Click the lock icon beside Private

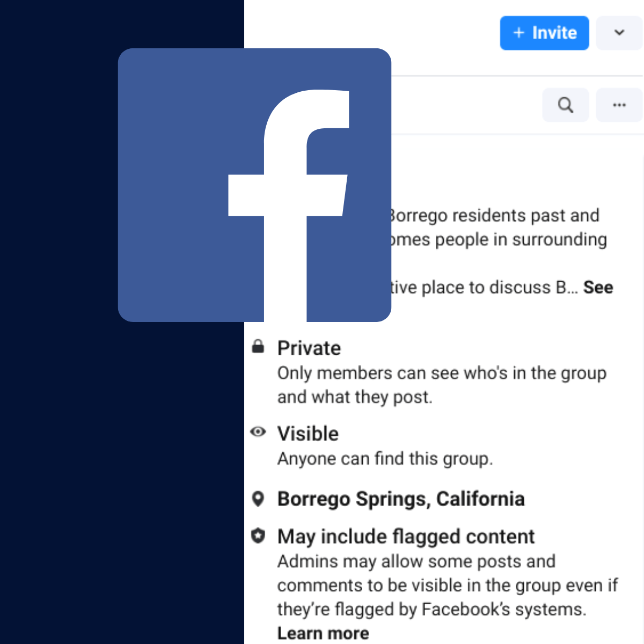click(x=258, y=347)
